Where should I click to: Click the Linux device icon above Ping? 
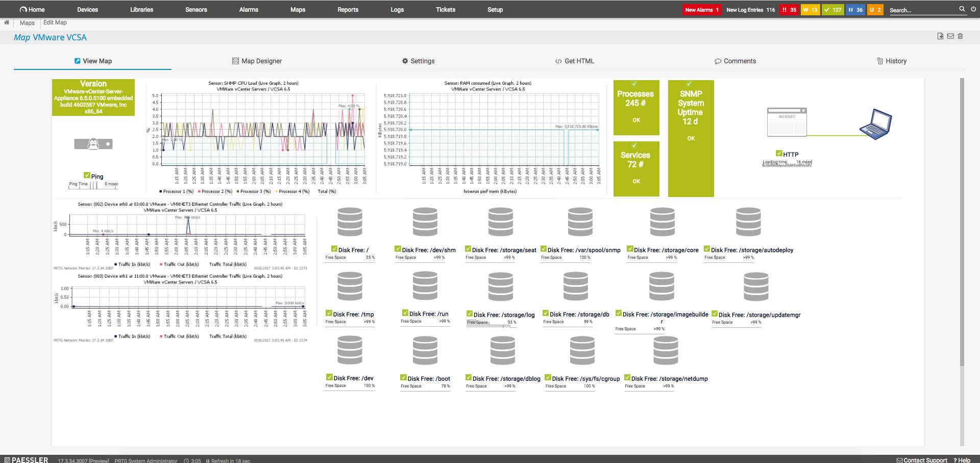(x=93, y=144)
